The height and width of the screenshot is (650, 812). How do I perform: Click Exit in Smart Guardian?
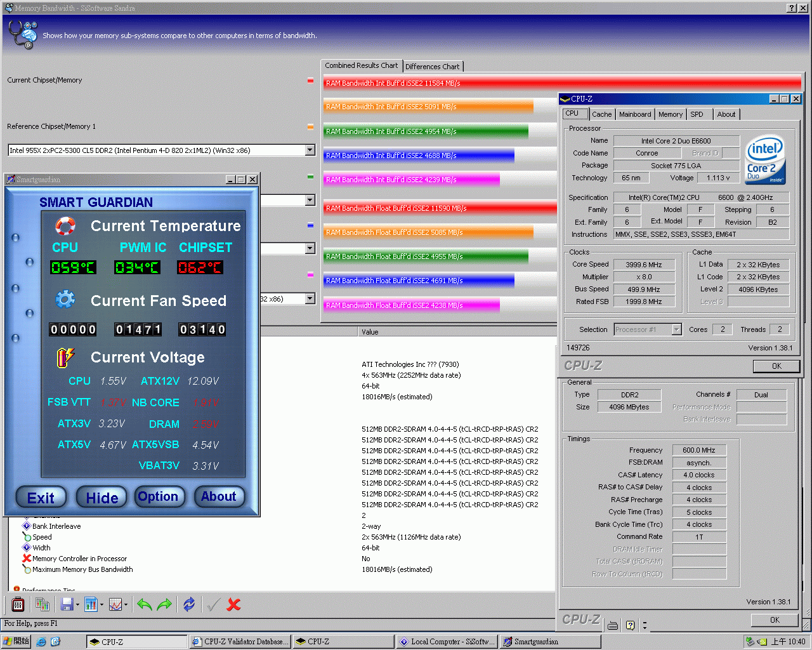click(41, 497)
